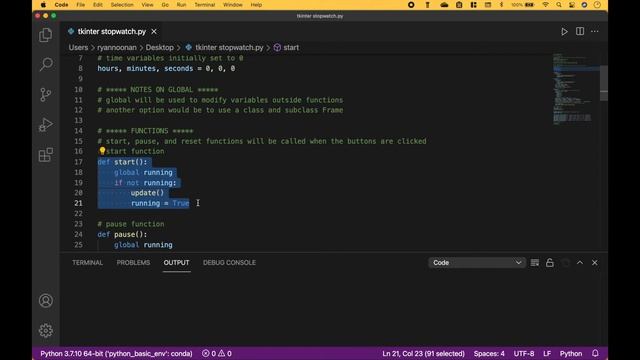Change language mode from Python
Screen dimensions: 640x360
[x=571, y=353]
